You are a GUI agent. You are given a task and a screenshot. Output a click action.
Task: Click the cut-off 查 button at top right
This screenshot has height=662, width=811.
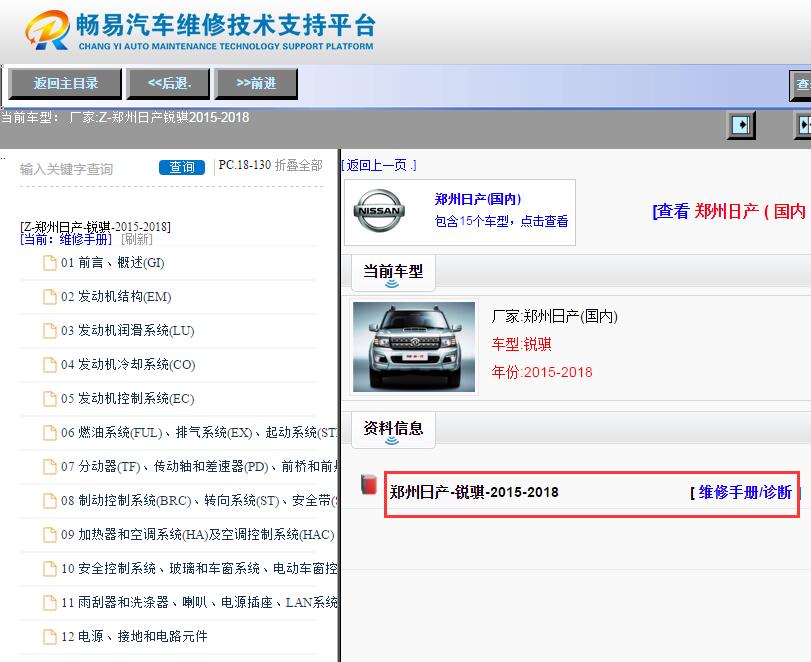(x=800, y=85)
